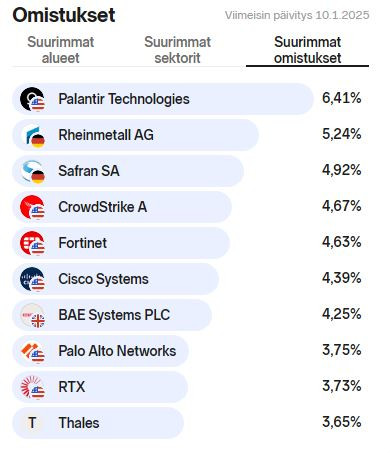The image size is (390, 453).
Task: Click the CrowdStrike A falcon logo
Action: pyautogui.click(x=32, y=207)
